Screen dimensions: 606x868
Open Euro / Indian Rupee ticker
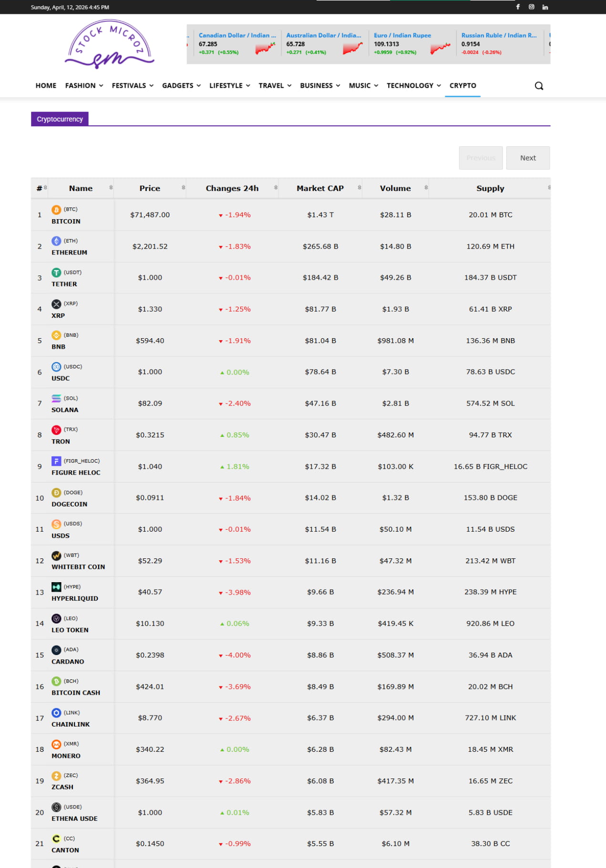[x=412, y=44]
